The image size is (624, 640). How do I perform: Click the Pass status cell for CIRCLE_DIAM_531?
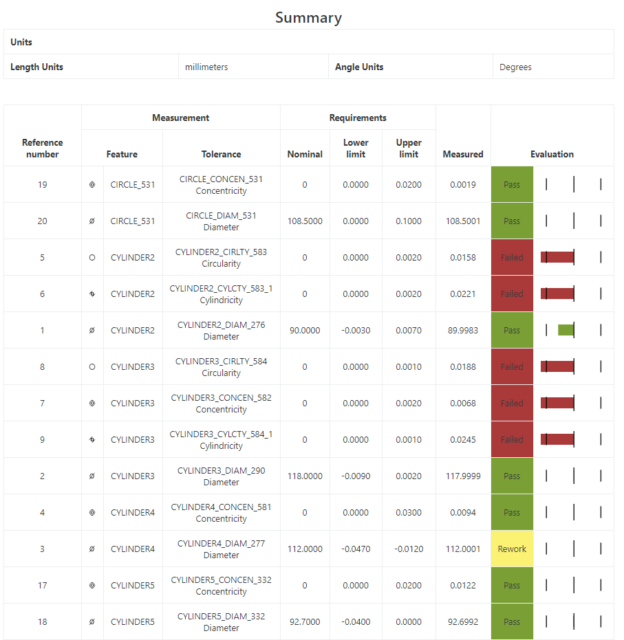[x=511, y=221]
